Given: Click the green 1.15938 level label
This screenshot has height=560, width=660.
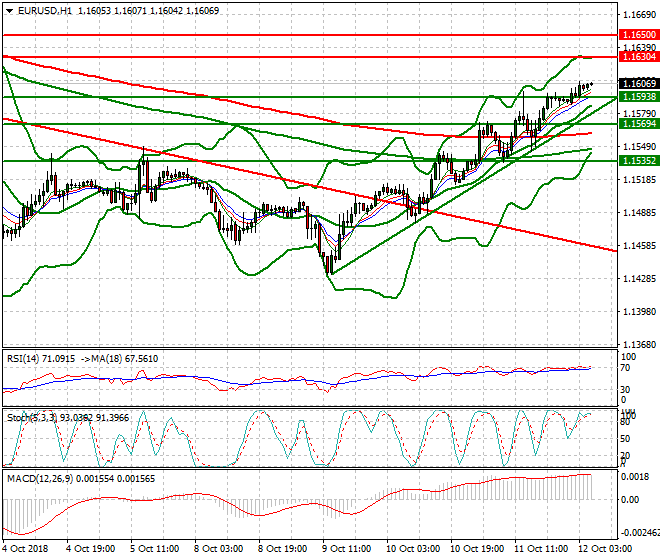Looking at the screenshot, I should pyautogui.click(x=639, y=96).
